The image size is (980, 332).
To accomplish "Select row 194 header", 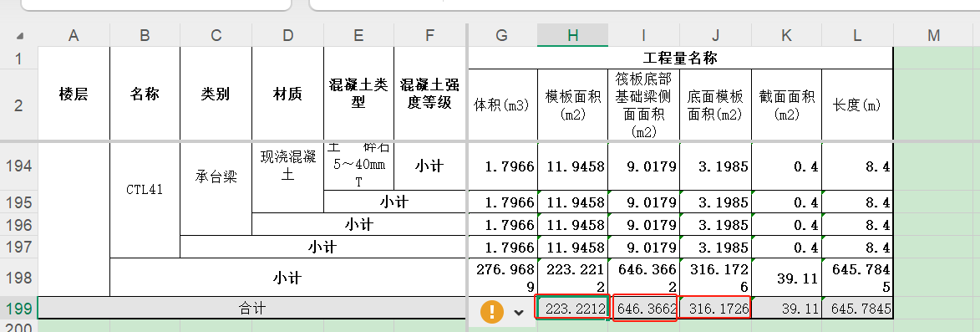I will pos(18,166).
